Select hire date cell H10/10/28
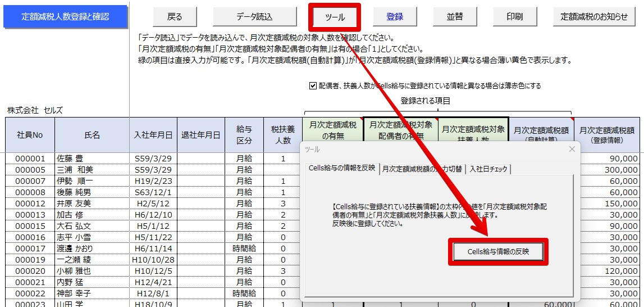This screenshot has height=307, width=644. coord(153,260)
